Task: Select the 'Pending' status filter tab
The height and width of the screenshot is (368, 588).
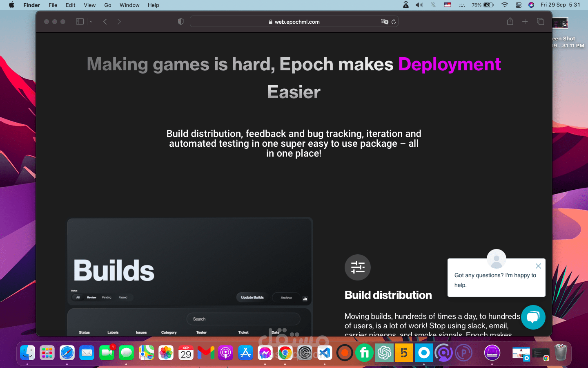Action: pos(107,297)
